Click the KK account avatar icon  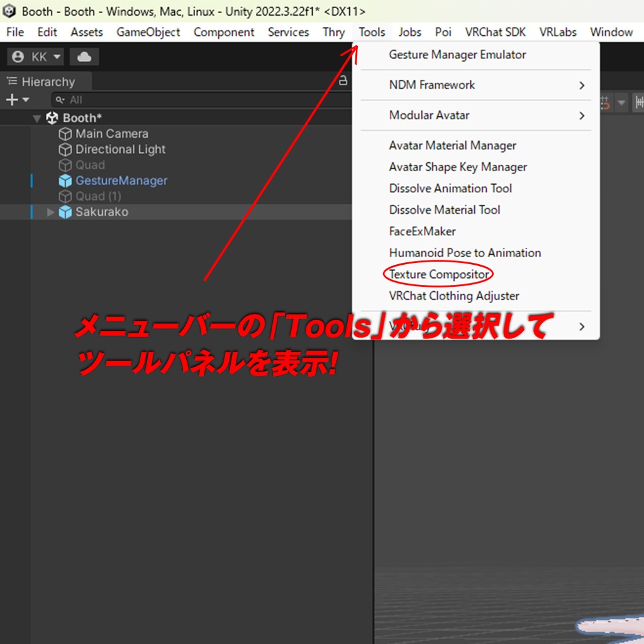pos(18,56)
